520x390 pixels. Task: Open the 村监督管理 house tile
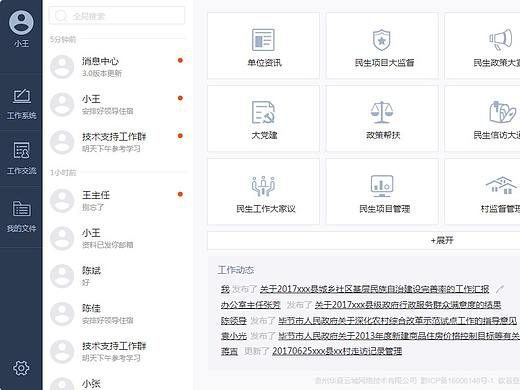[x=483, y=192]
